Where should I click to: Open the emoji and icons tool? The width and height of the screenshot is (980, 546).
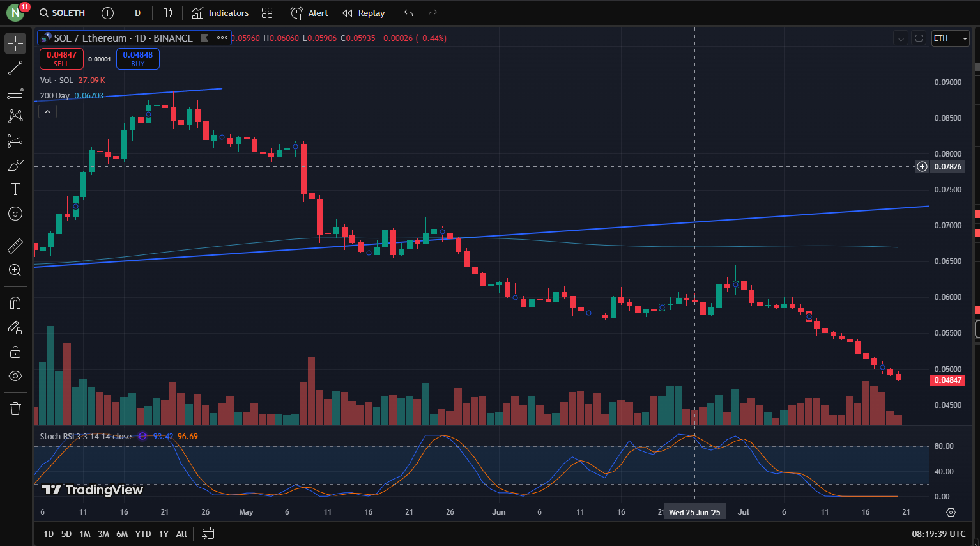[x=15, y=214]
